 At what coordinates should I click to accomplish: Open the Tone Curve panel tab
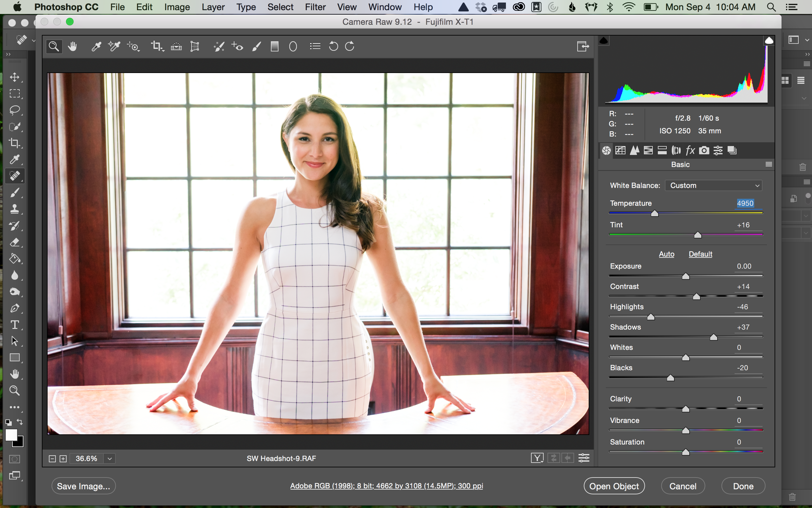click(x=620, y=150)
